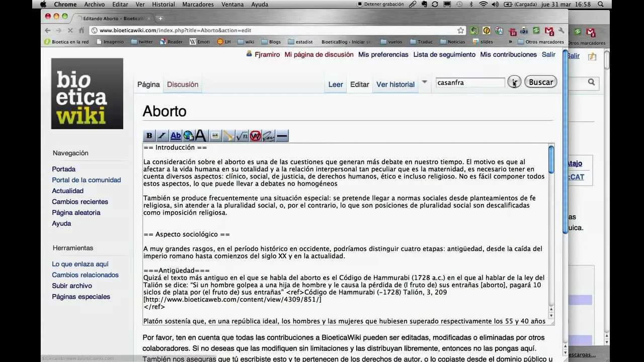Expand the page actions dropdown arrow next to Ver historial

[424, 82]
